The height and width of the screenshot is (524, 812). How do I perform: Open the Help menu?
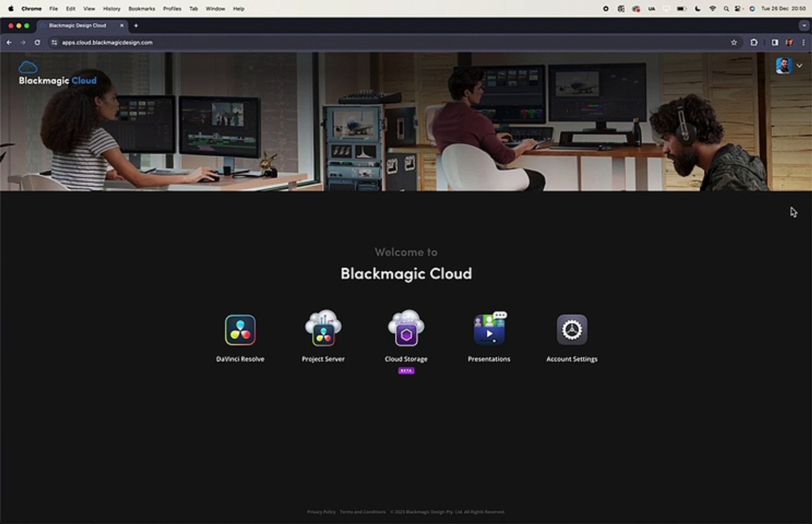pos(239,9)
